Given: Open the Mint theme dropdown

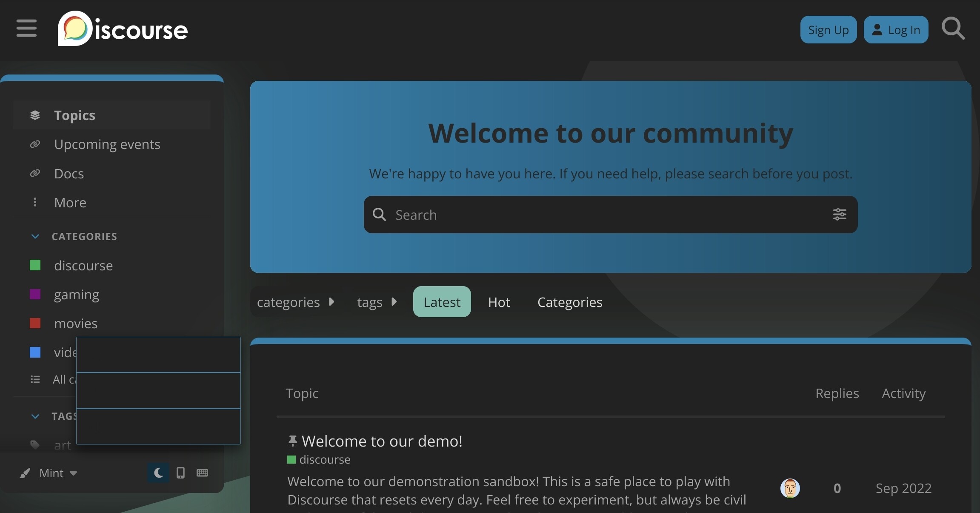Looking at the screenshot, I should [58, 473].
